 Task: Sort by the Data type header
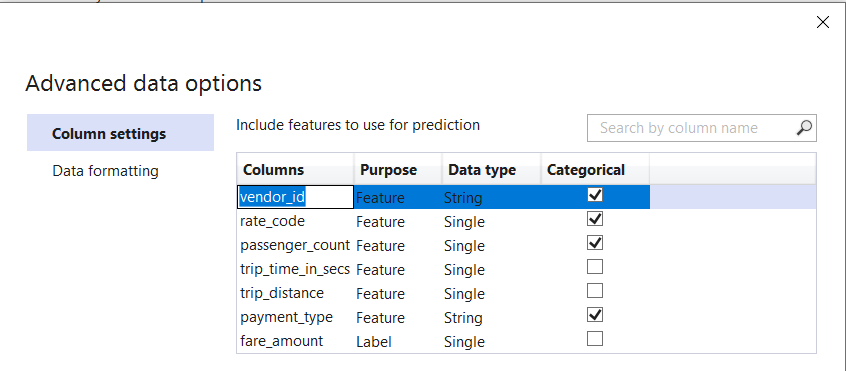tap(492, 169)
